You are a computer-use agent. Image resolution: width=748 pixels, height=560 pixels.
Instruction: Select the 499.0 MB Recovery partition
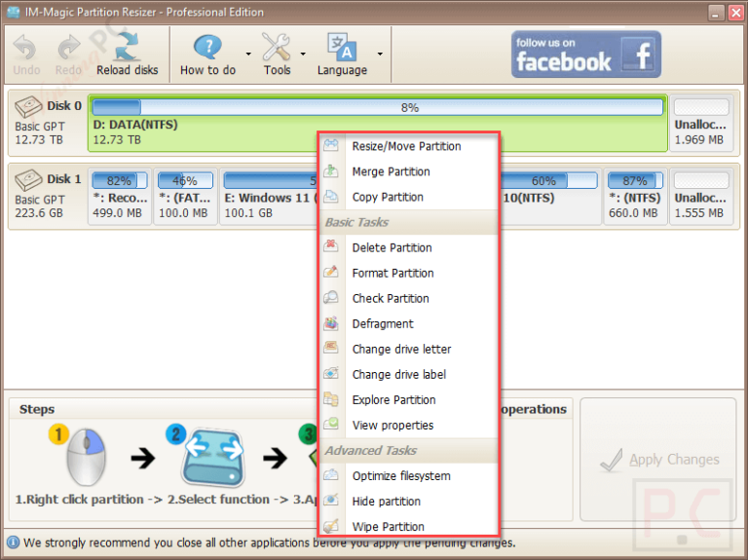tap(119, 196)
